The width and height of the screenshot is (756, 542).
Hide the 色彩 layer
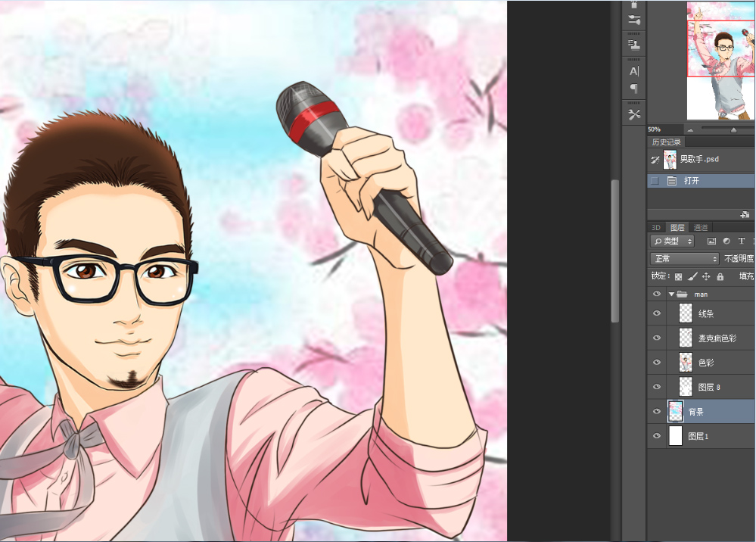coord(657,363)
